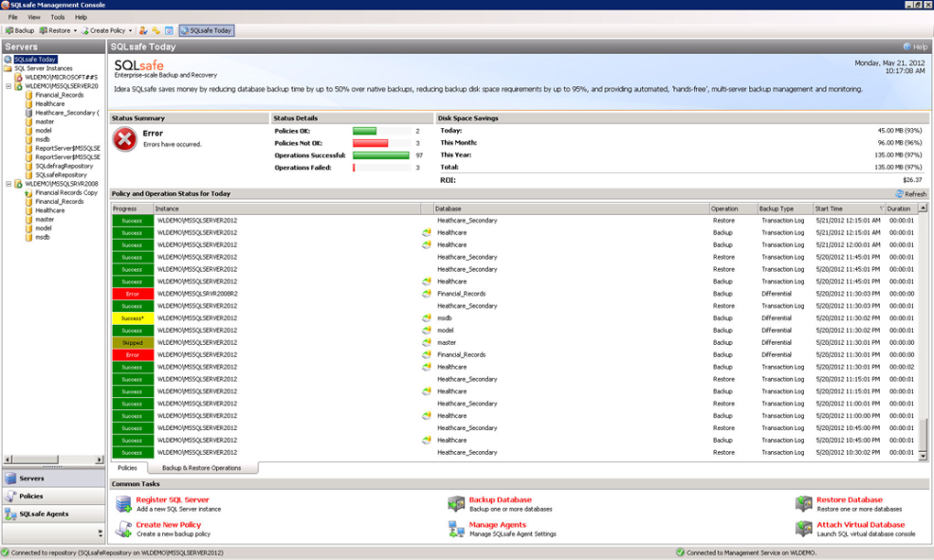Open the SQLsafe Agents navigation pane

pos(52,515)
